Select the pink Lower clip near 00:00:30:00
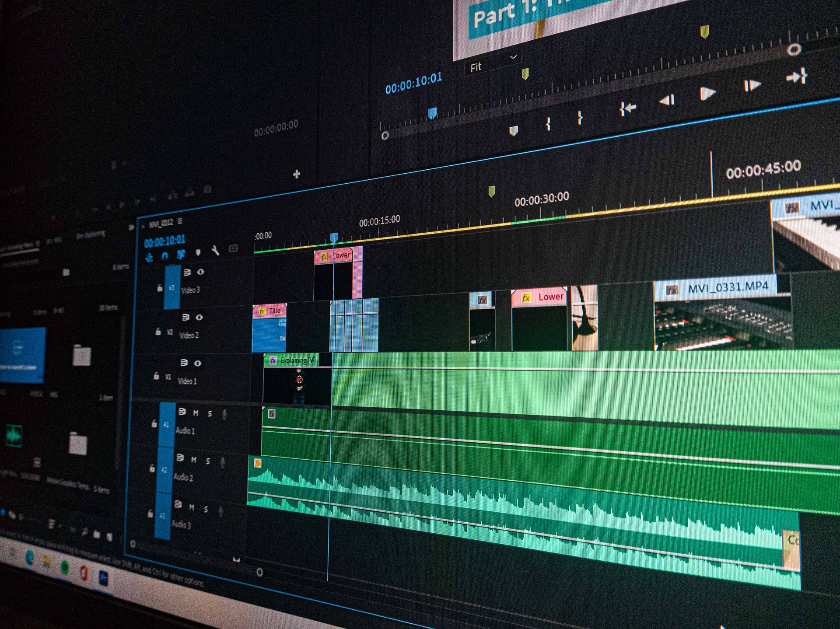840x629 pixels. click(x=540, y=319)
